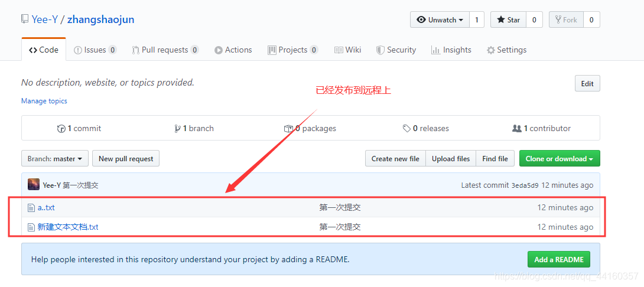Click the repository book icon beside Yee-Y
Image resolution: width=644 pixels, height=287 pixels.
(25, 19)
